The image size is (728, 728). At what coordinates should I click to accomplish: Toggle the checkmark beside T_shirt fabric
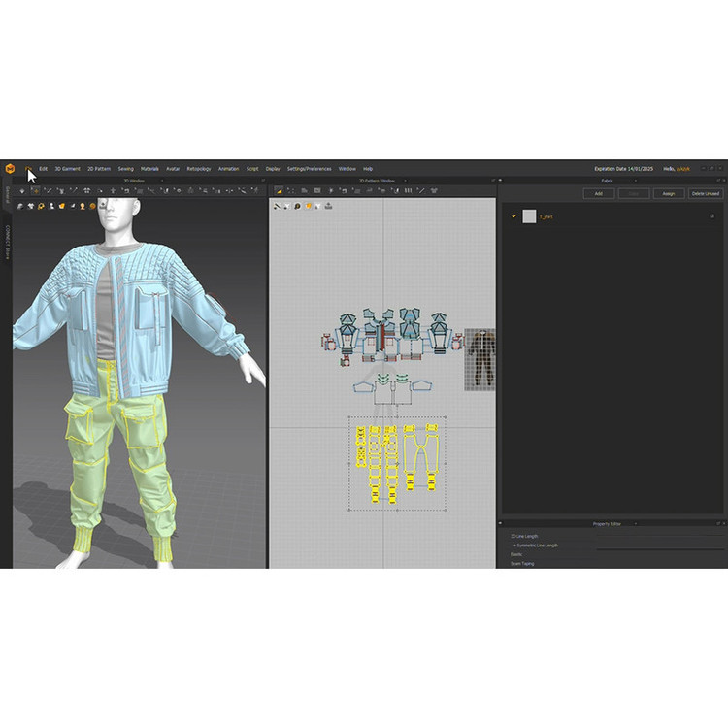pyautogui.click(x=514, y=216)
